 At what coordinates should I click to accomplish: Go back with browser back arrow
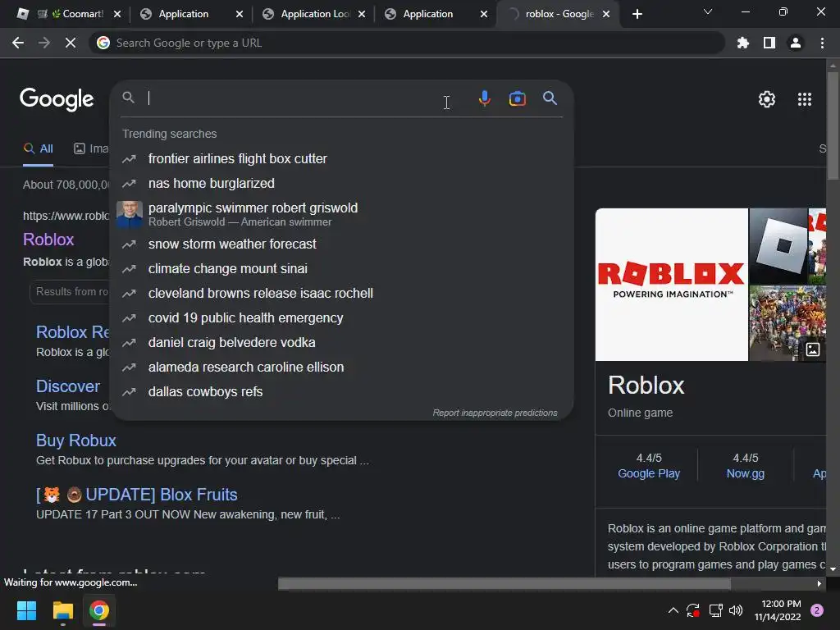point(18,43)
